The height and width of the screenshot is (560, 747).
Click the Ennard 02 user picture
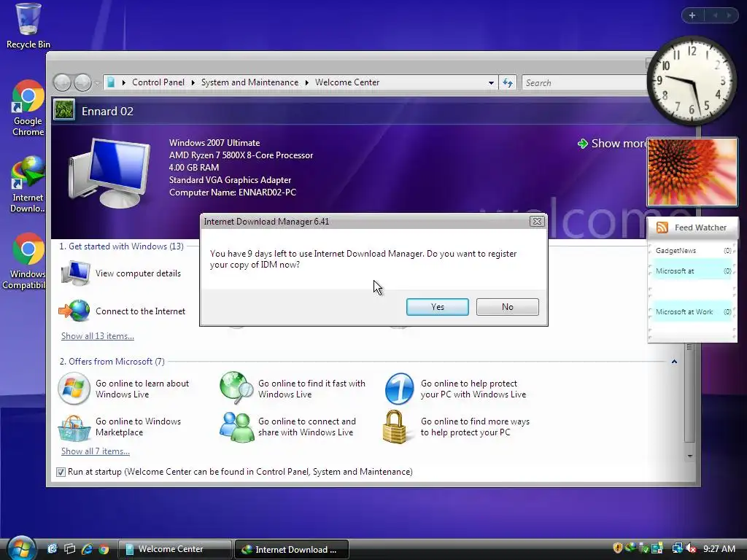pos(64,109)
